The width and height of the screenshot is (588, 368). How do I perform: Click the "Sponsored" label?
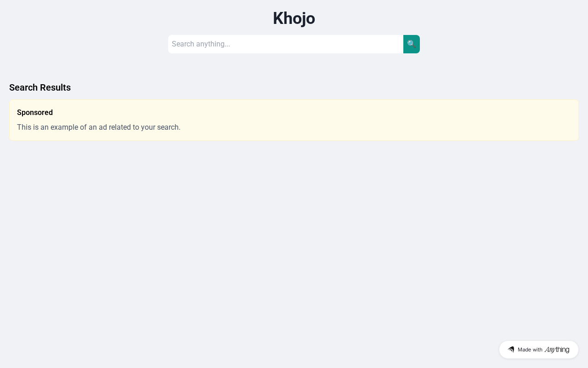click(x=35, y=113)
